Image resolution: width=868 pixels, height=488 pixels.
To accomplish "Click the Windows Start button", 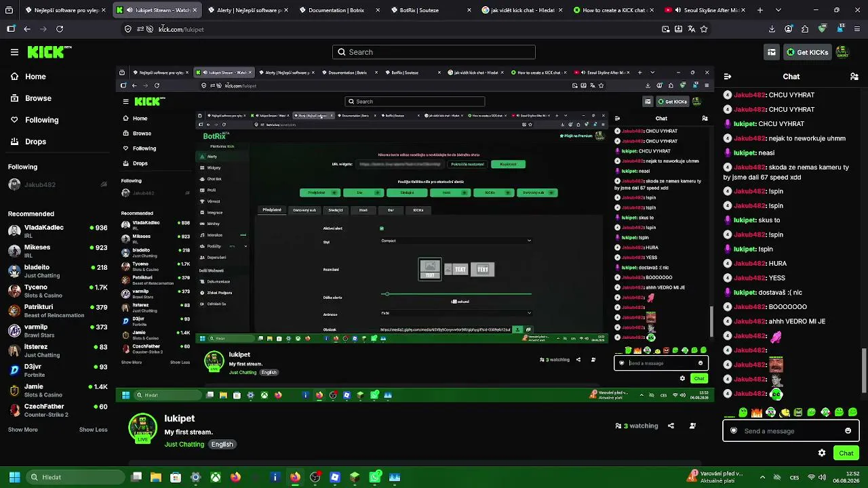I will click(14, 477).
